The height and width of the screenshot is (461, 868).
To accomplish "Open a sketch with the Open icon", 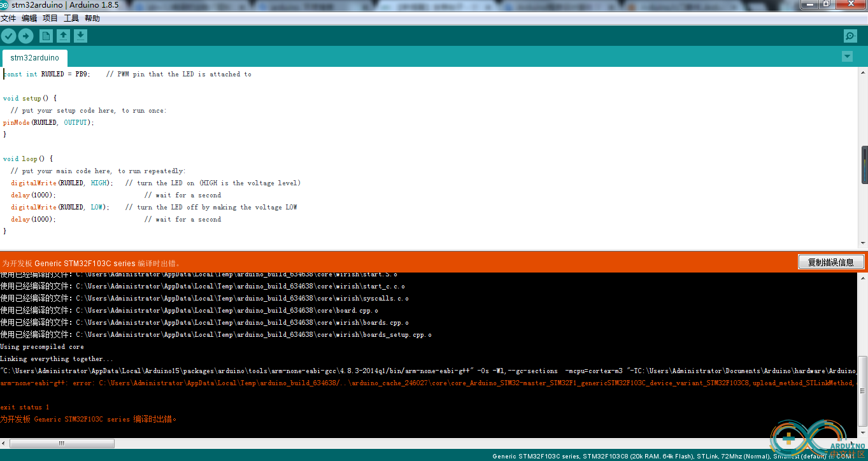I will [x=63, y=36].
